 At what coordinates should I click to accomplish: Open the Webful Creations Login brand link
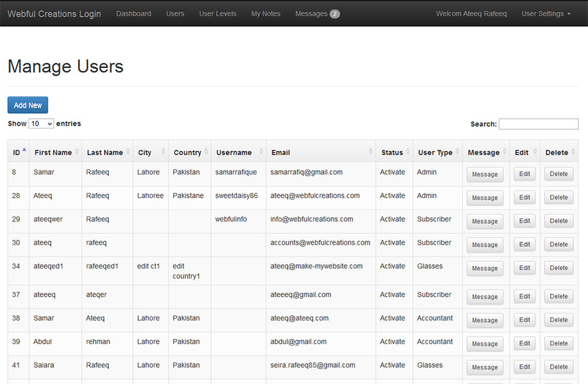tap(54, 14)
